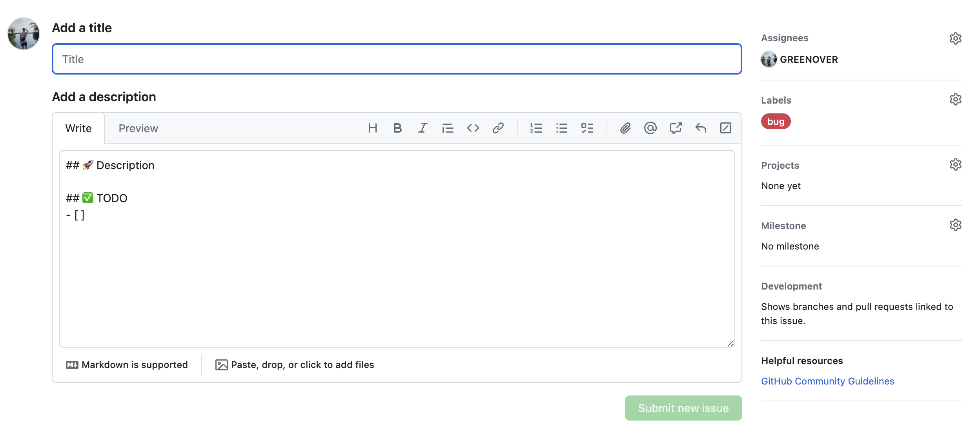Open the Labels gear menu

pos(955,100)
